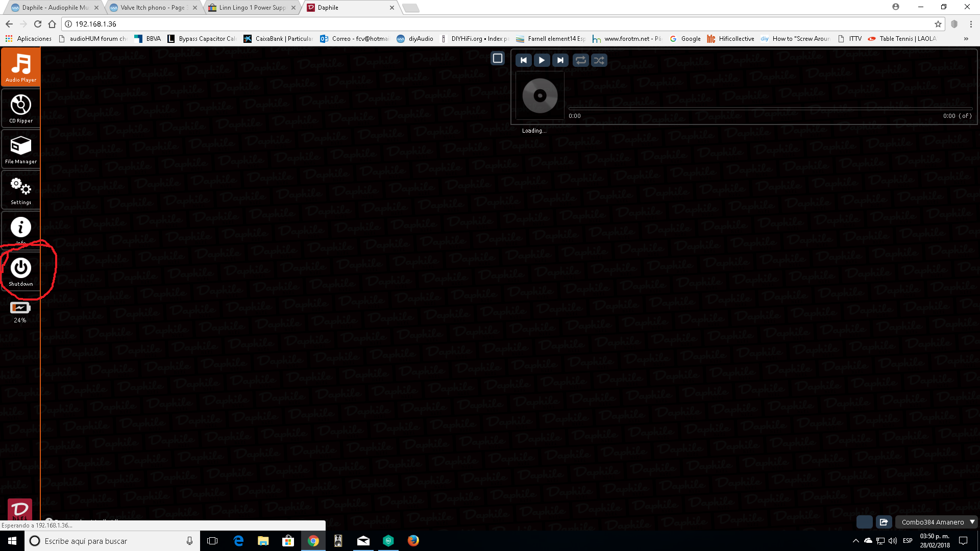The width and height of the screenshot is (980, 551).
Task: Click the Daphile logo in the sidebar
Action: click(20, 509)
